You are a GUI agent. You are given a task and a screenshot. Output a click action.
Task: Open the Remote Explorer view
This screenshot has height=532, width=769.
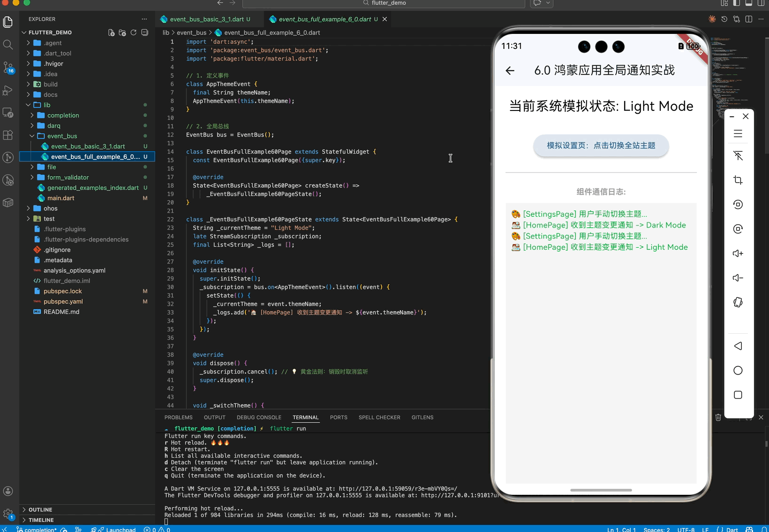click(x=8, y=112)
